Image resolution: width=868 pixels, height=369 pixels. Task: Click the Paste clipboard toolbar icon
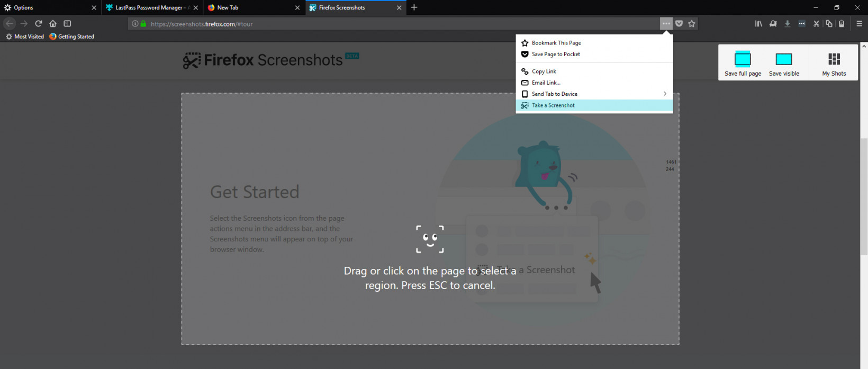point(842,23)
